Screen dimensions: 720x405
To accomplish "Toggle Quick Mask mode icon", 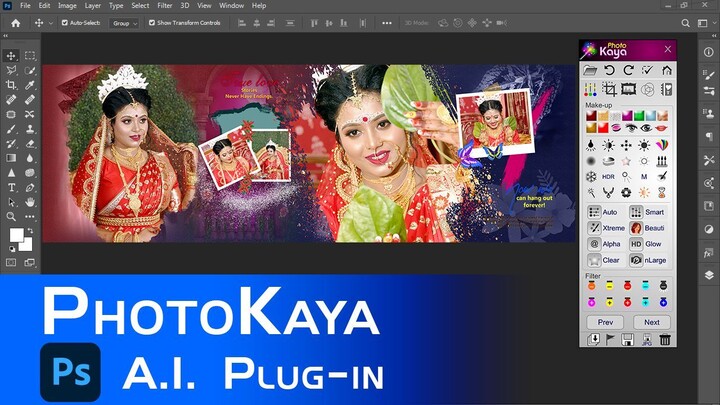I will (11, 263).
